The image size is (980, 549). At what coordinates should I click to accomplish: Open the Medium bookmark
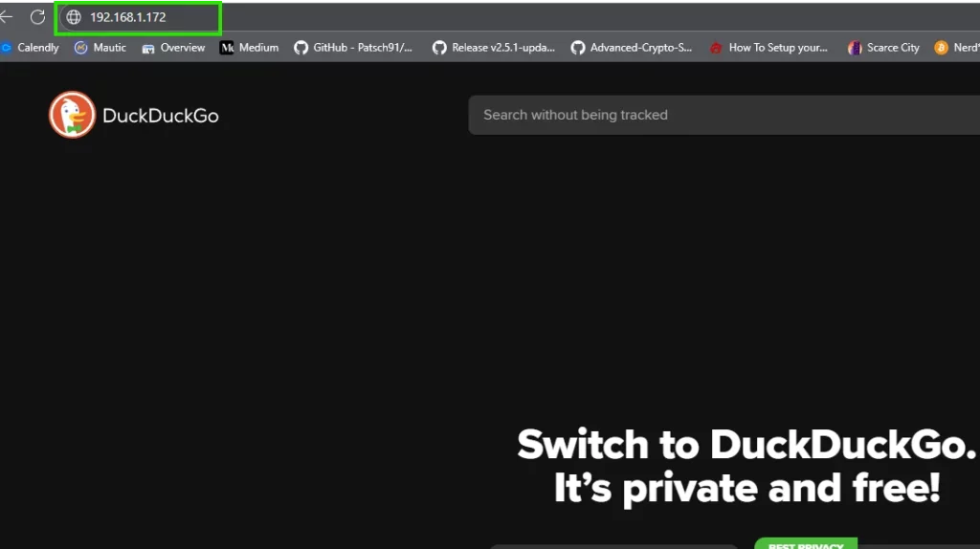tap(250, 48)
